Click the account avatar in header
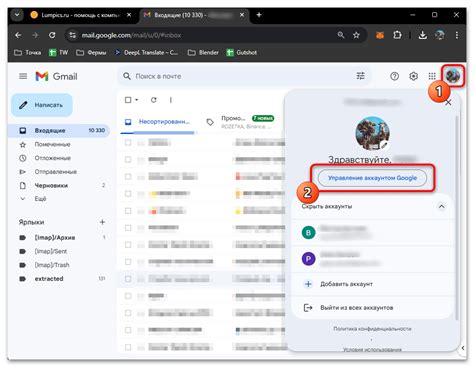 [x=453, y=76]
